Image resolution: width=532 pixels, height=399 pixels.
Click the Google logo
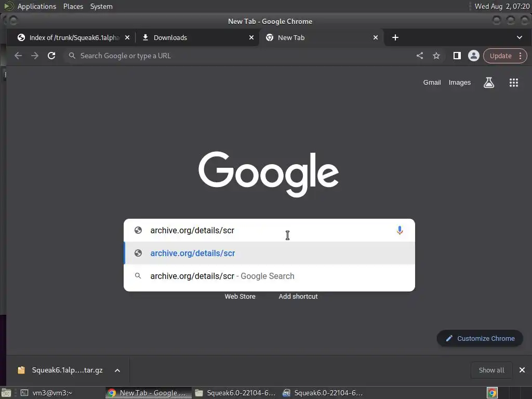[x=269, y=174]
